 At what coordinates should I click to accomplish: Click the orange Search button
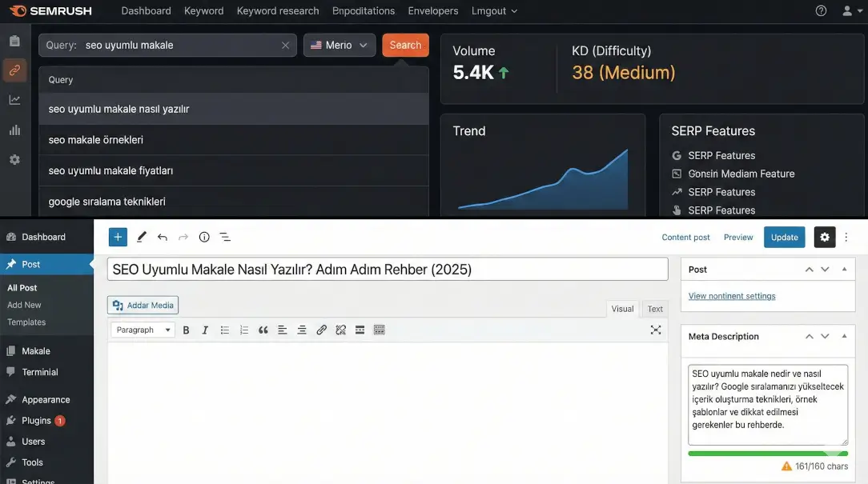[405, 45]
